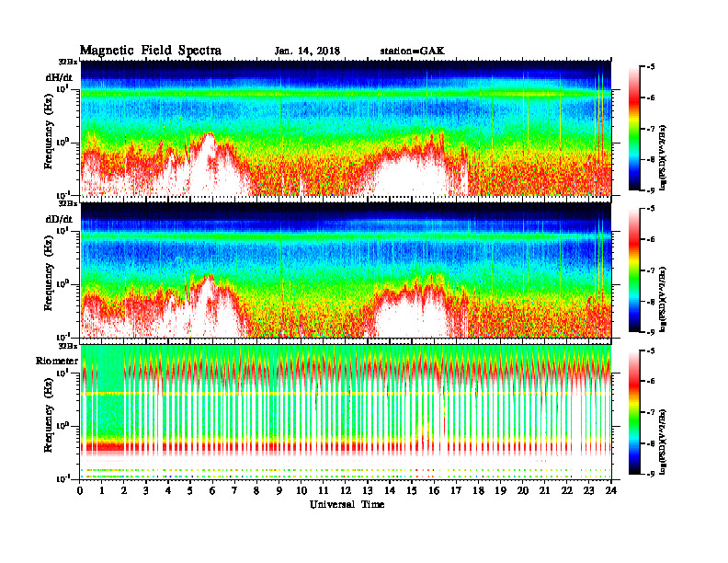Click the "7" hour tick label
Image resolution: width=728 pixels, height=563 pixels.
[x=234, y=490]
